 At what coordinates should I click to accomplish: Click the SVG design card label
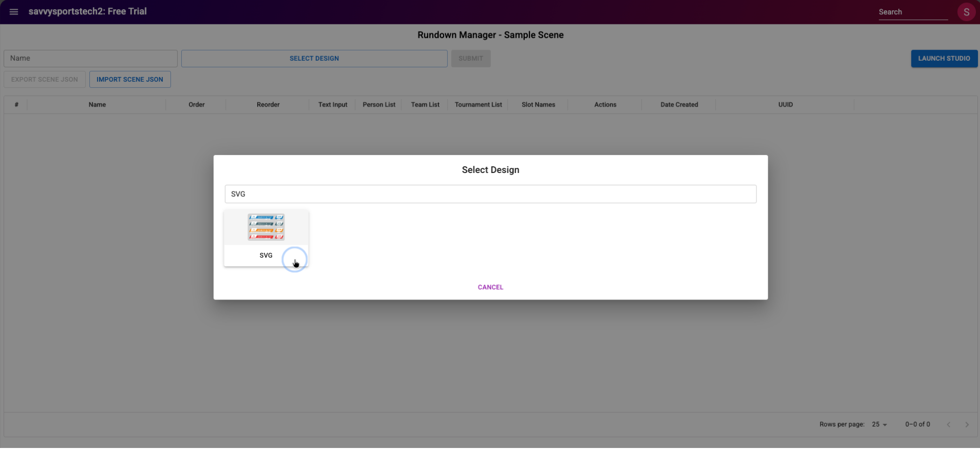pos(266,256)
